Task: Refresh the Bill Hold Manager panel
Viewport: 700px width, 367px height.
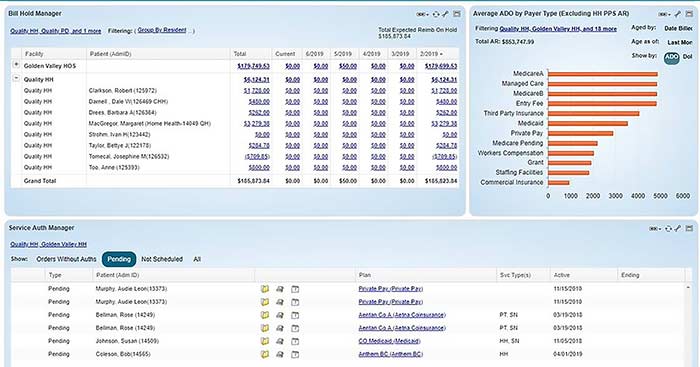Action: pyautogui.click(x=436, y=14)
